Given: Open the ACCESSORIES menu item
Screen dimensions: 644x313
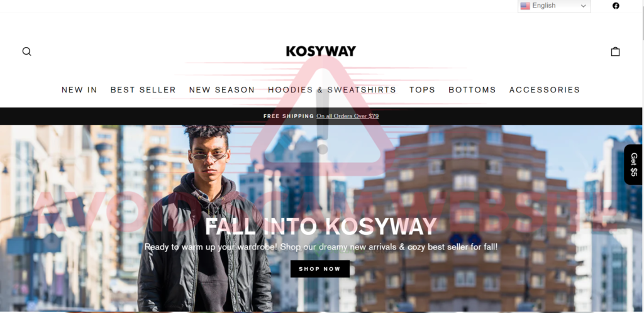Looking at the screenshot, I should point(545,90).
